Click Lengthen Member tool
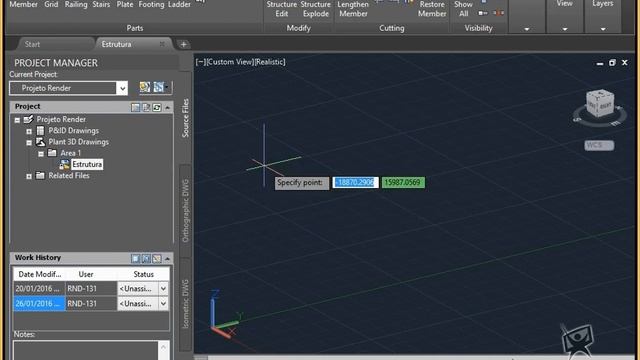The height and width of the screenshot is (360, 640). click(x=353, y=9)
